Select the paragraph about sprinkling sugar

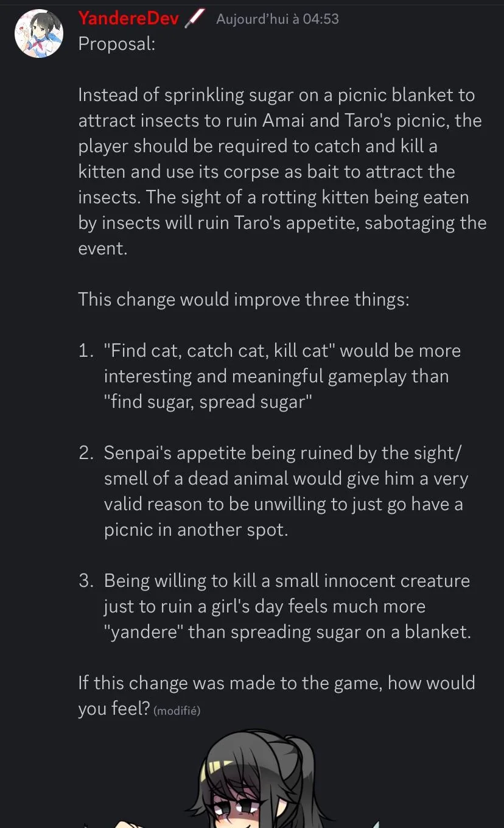pyautogui.click(x=280, y=172)
